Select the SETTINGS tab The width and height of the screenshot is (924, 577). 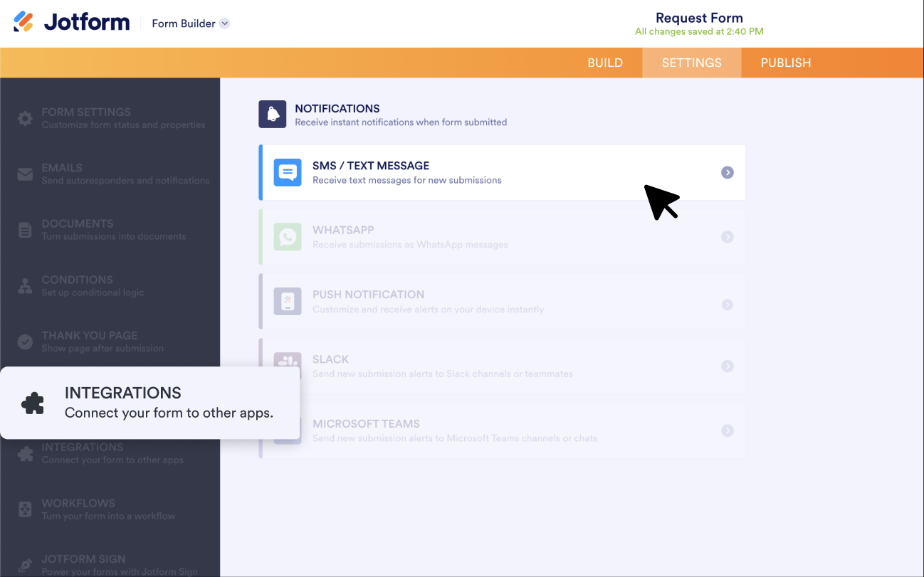tap(691, 63)
